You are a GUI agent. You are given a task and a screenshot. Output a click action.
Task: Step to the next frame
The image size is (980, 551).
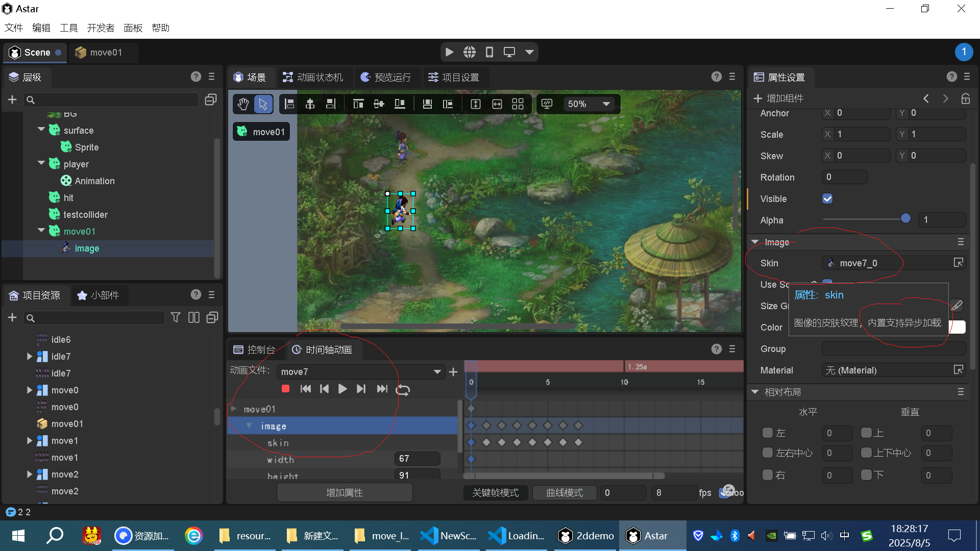coord(361,389)
